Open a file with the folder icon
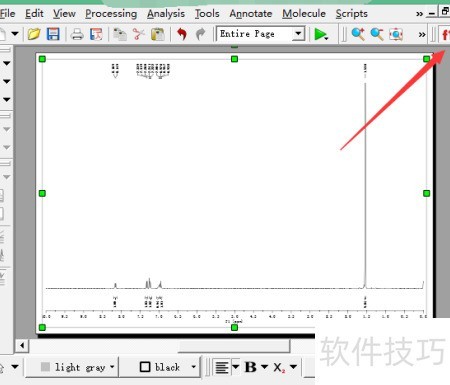The height and width of the screenshot is (385, 450). coord(34,34)
